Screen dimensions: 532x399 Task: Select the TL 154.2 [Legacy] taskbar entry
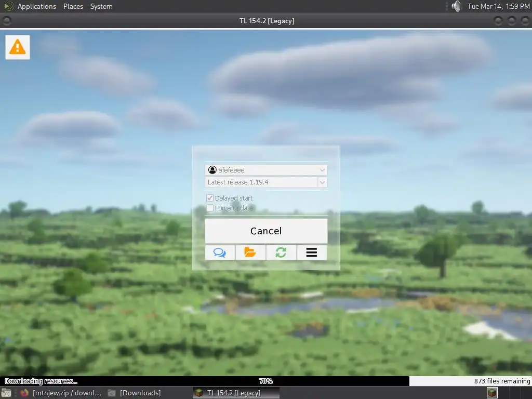236,393
